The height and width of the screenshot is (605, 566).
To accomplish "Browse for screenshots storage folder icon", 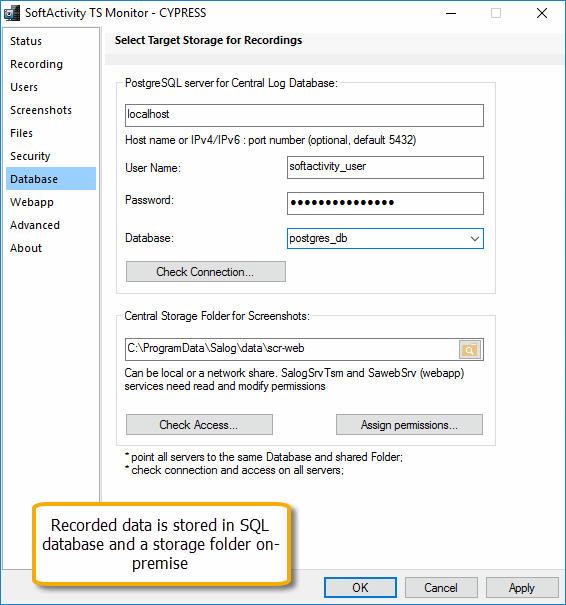I will click(x=470, y=350).
